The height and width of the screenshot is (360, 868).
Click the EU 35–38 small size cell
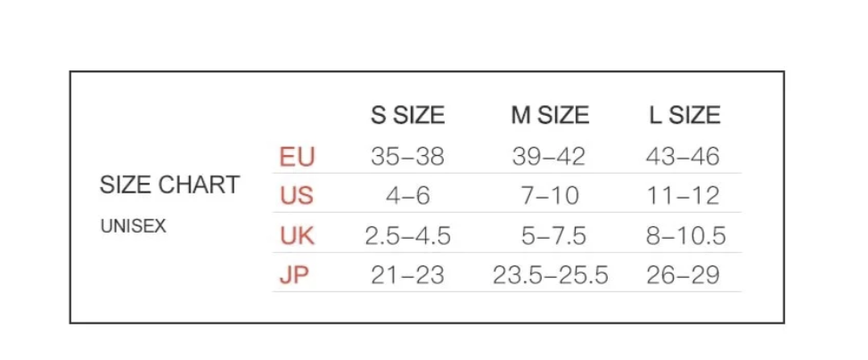[x=408, y=157]
